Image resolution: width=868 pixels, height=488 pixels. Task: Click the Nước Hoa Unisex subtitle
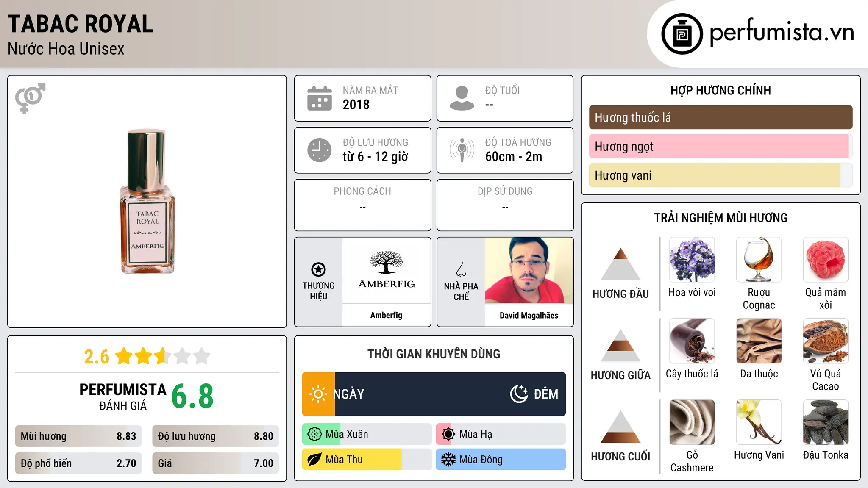(x=66, y=49)
